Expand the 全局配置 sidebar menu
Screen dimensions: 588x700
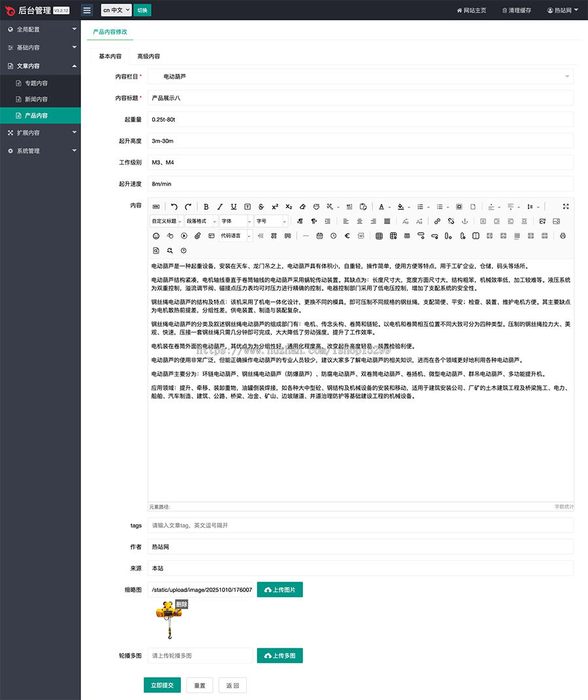(40, 29)
